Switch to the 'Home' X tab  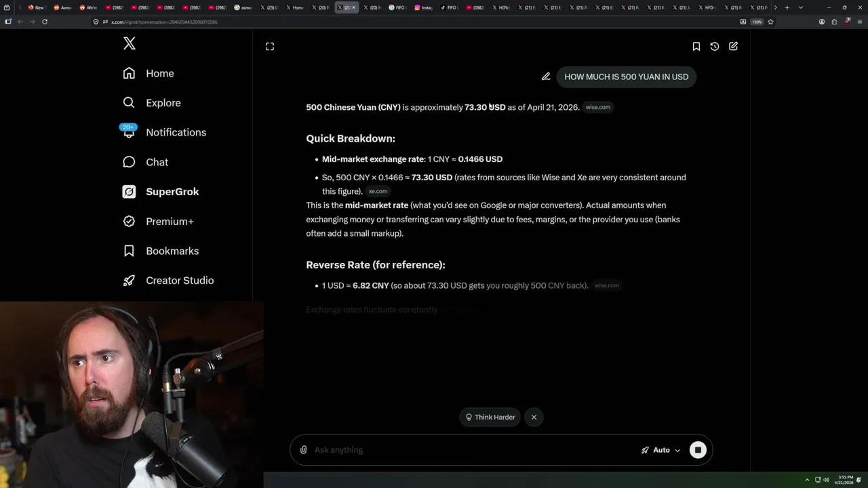pos(295,7)
